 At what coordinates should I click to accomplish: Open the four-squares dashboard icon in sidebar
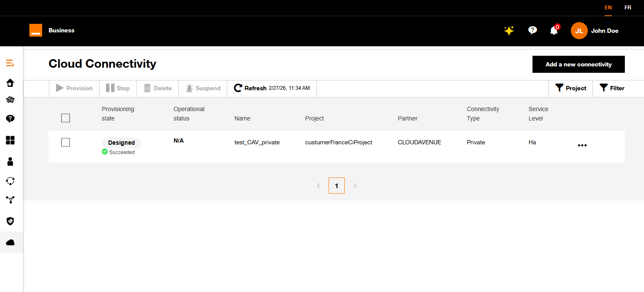pyautogui.click(x=10, y=140)
